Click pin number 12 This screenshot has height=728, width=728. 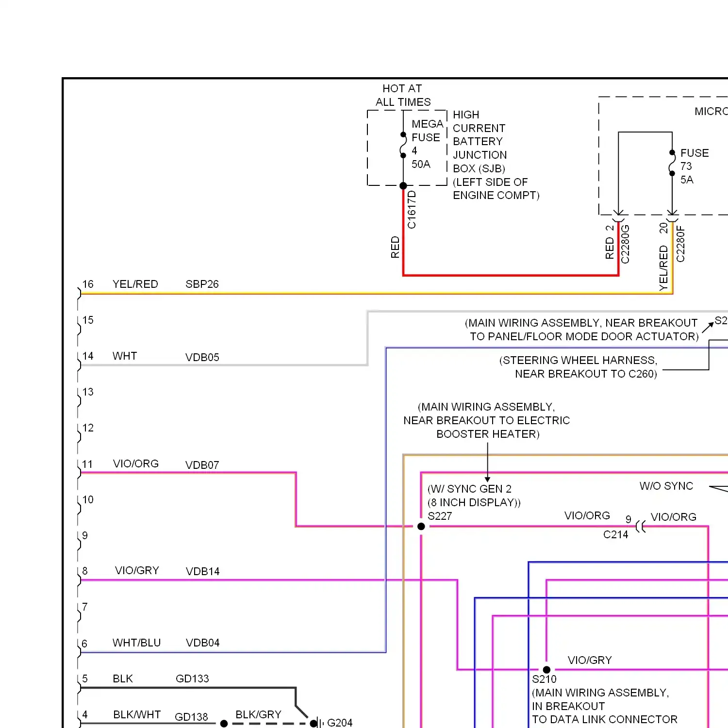point(88,428)
